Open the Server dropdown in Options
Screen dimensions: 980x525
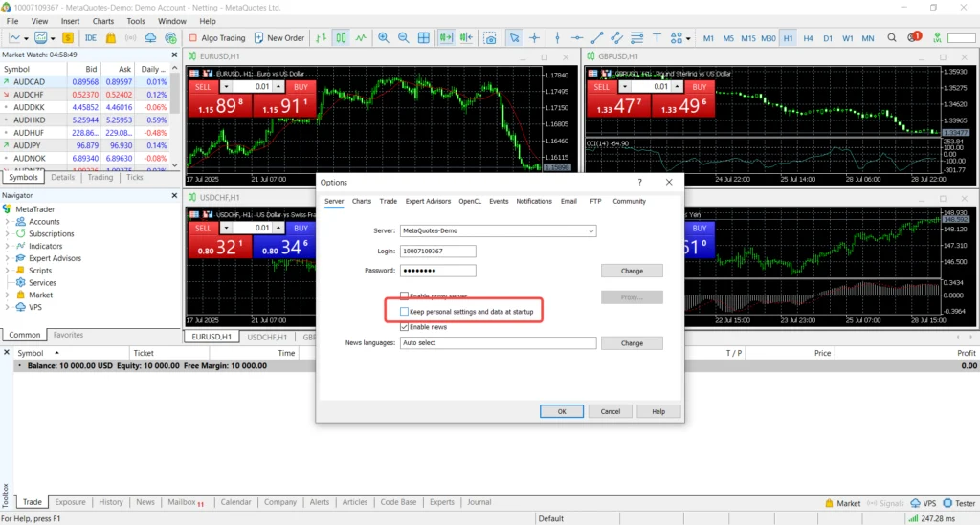pyautogui.click(x=591, y=230)
